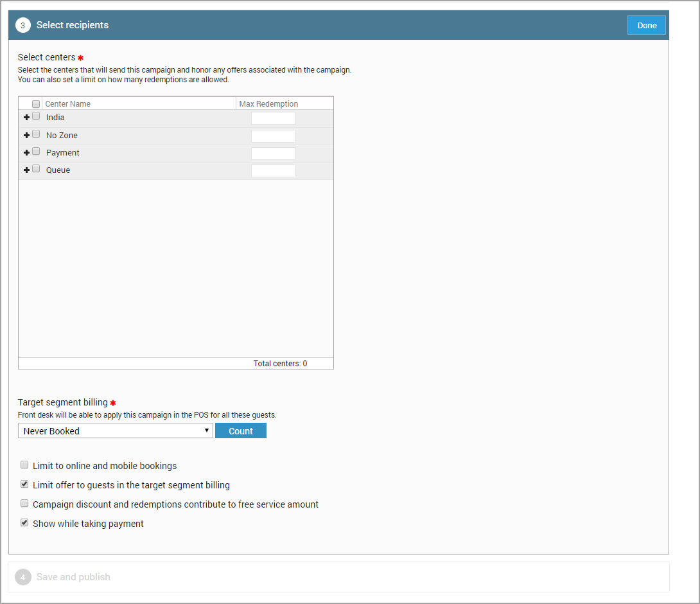Click Payment Max Redemption field

273,154
